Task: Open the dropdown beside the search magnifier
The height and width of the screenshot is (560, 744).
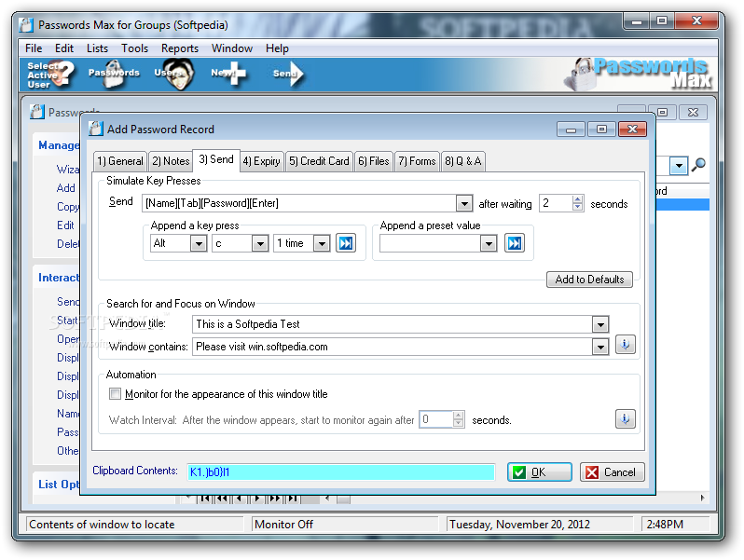Action: (x=679, y=166)
